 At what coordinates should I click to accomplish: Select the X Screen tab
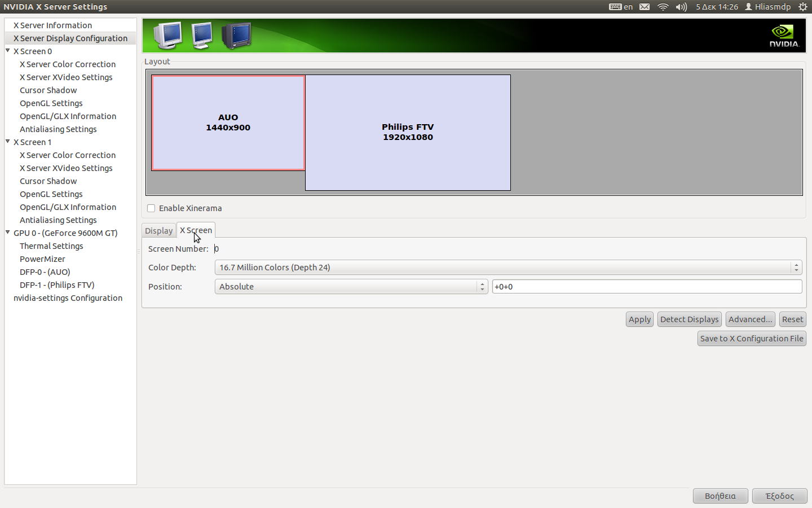[x=196, y=230]
